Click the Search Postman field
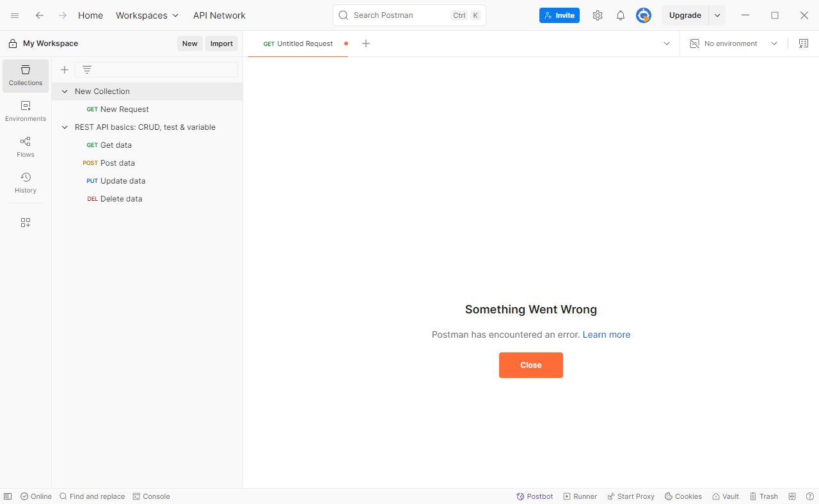 (x=409, y=15)
